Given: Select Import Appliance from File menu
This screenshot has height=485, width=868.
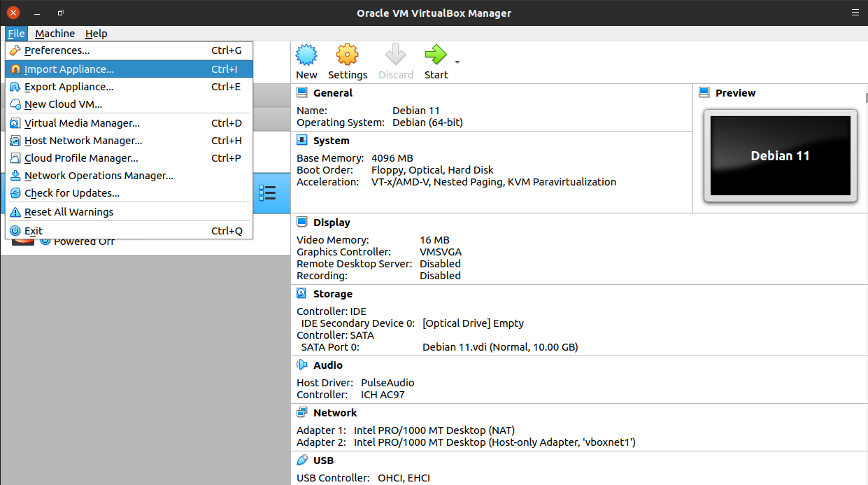Looking at the screenshot, I should pyautogui.click(x=69, y=69).
